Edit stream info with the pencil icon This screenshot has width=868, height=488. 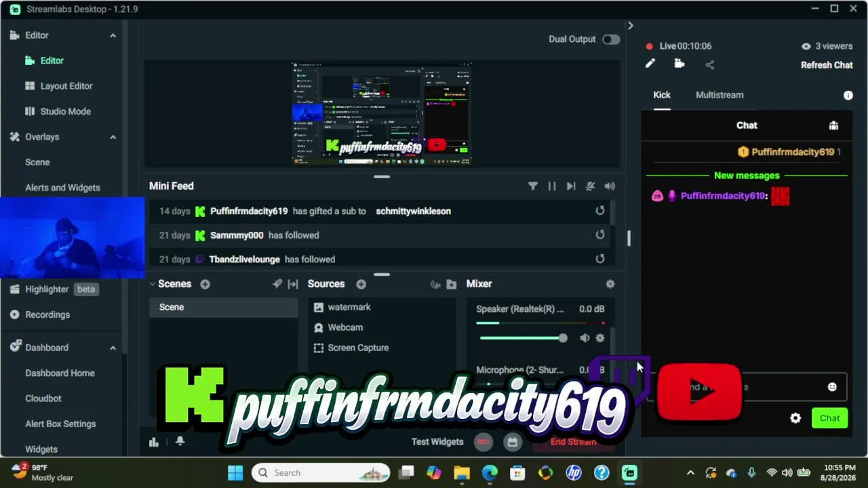coord(650,64)
